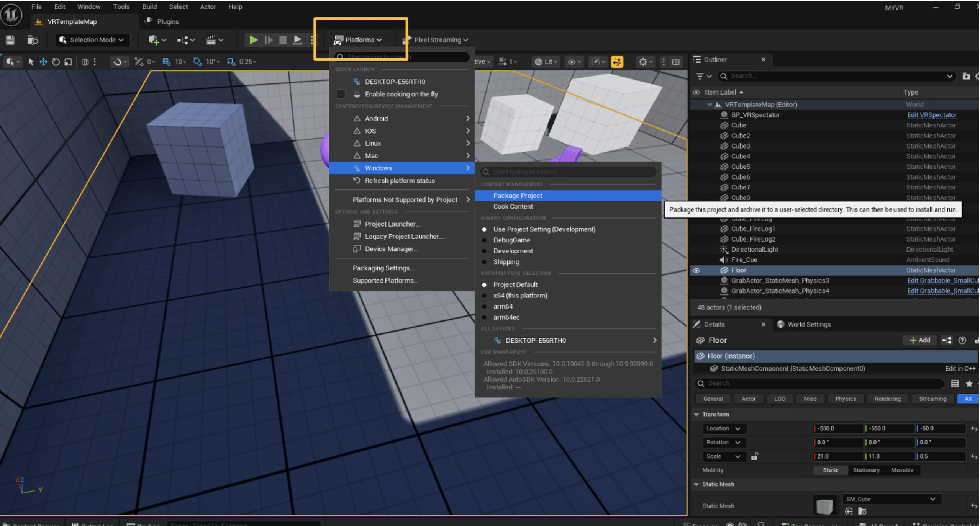The height and width of the screenshot is (526, 980).
Task: Show only favorite properties star icon
Action: 969,383
